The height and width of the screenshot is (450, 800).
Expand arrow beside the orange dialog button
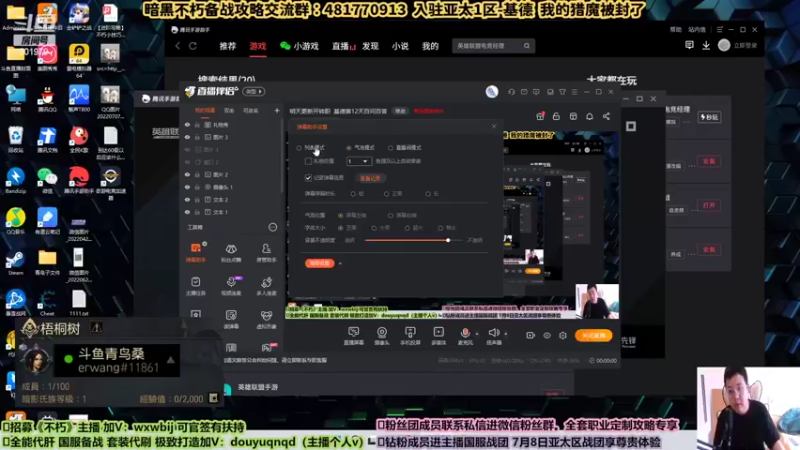340,263
